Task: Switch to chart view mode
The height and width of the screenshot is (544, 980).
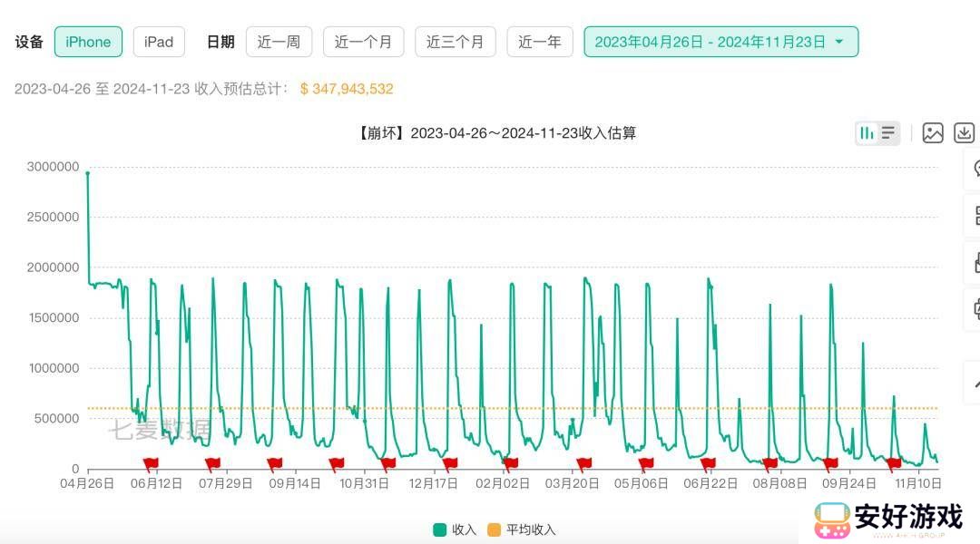Action: click(x=867, y=133)
